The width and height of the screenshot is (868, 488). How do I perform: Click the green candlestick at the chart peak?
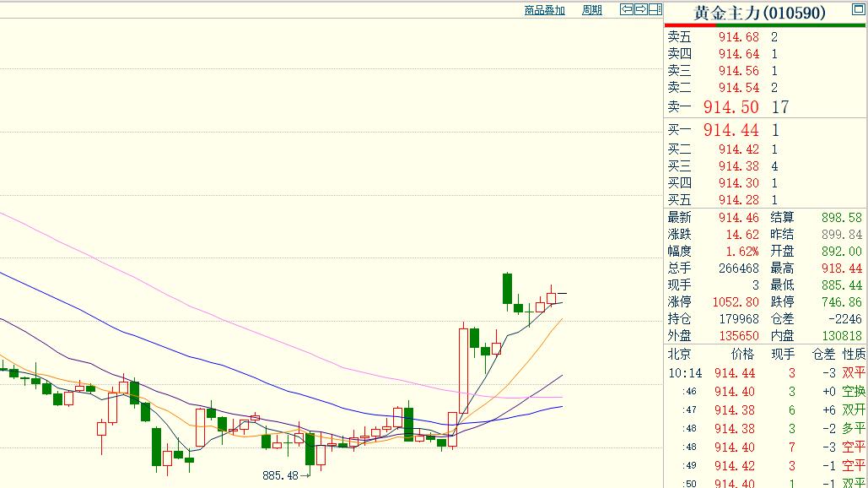[x=507, y=289]
